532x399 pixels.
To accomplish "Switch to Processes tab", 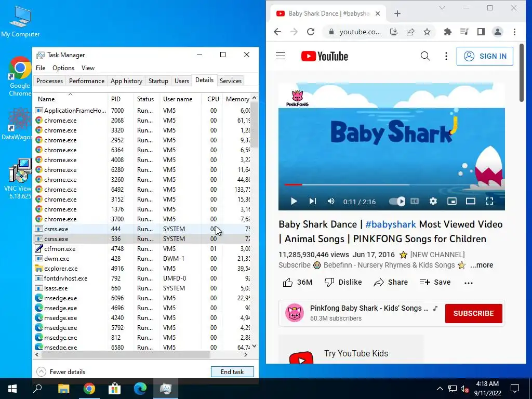I will coord(49,81).
